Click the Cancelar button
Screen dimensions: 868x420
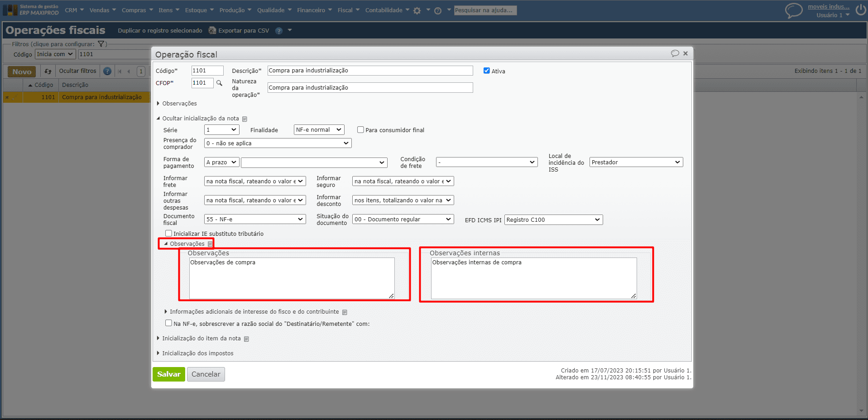click(206, 374)
